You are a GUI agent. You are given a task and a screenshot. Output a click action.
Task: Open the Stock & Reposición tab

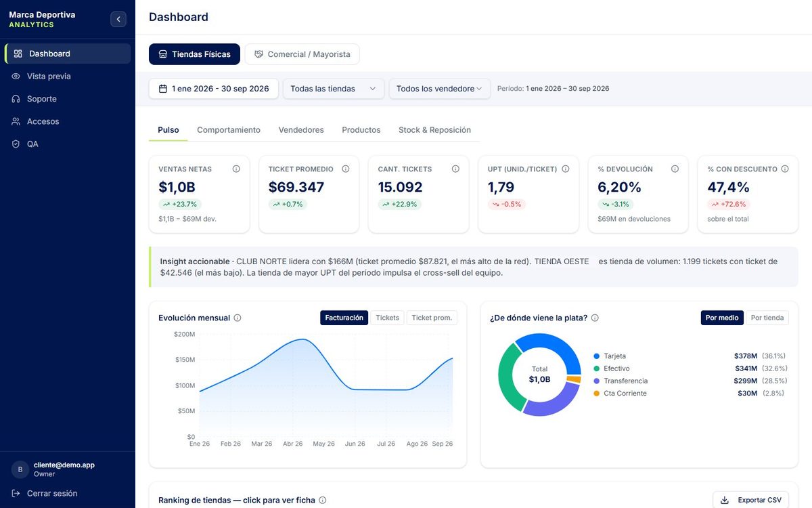pyautogui.click(x=434, y=130)
